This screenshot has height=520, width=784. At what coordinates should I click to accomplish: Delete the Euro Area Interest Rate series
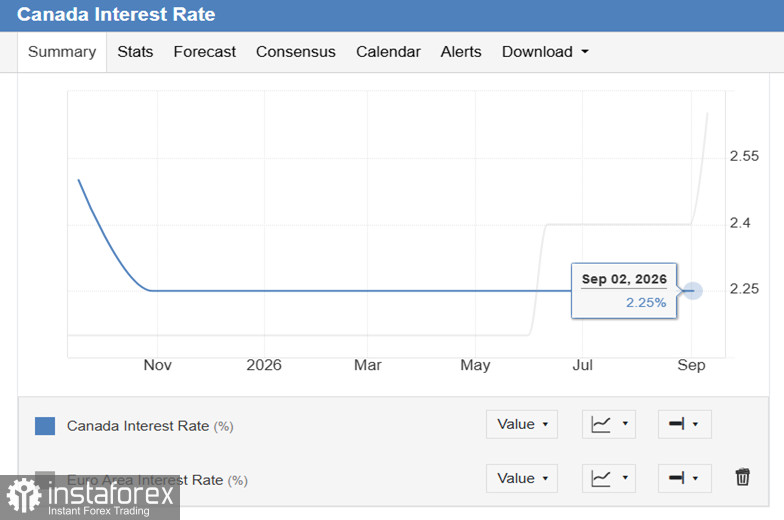pyautogui.click(x=742, y=477)
